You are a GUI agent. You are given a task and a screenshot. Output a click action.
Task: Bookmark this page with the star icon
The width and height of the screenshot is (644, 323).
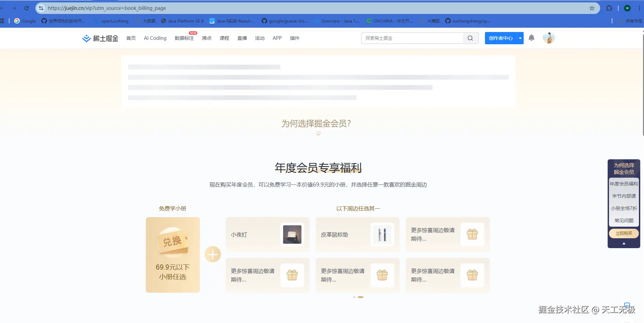[x=592, y=8]
